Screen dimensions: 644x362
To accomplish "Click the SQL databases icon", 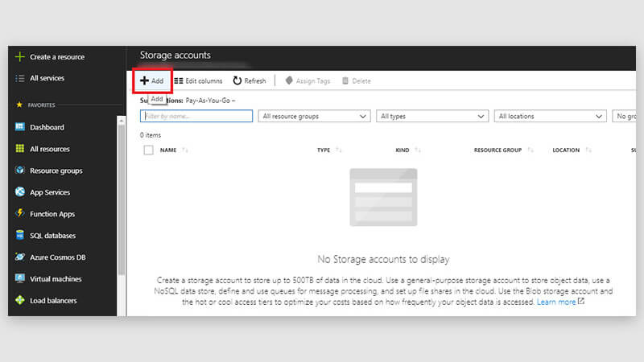I will 19,235.
